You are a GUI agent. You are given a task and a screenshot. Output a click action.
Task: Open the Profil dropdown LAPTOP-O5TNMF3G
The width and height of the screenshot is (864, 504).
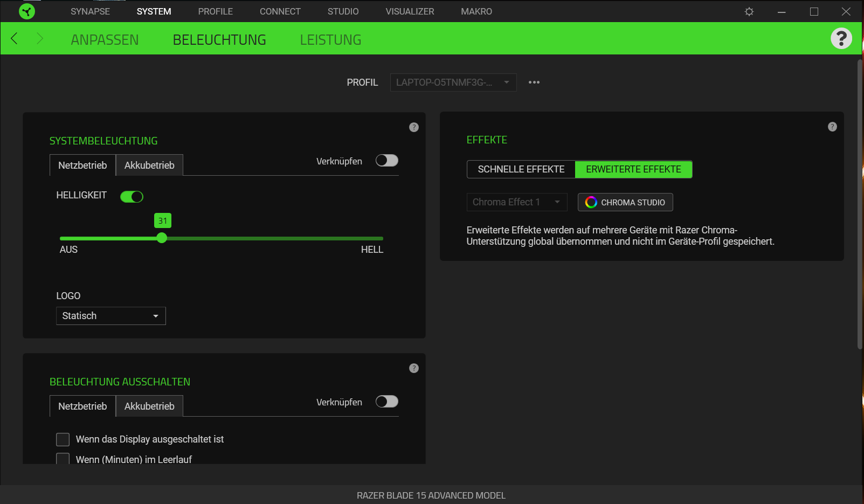453,82
